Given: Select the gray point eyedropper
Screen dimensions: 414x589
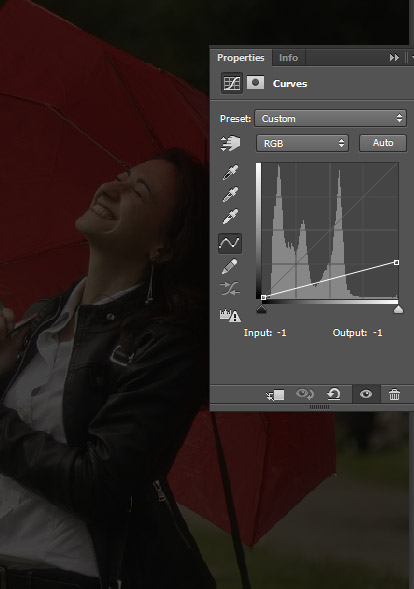Looking at the screenshot, I should pos(230,194).
